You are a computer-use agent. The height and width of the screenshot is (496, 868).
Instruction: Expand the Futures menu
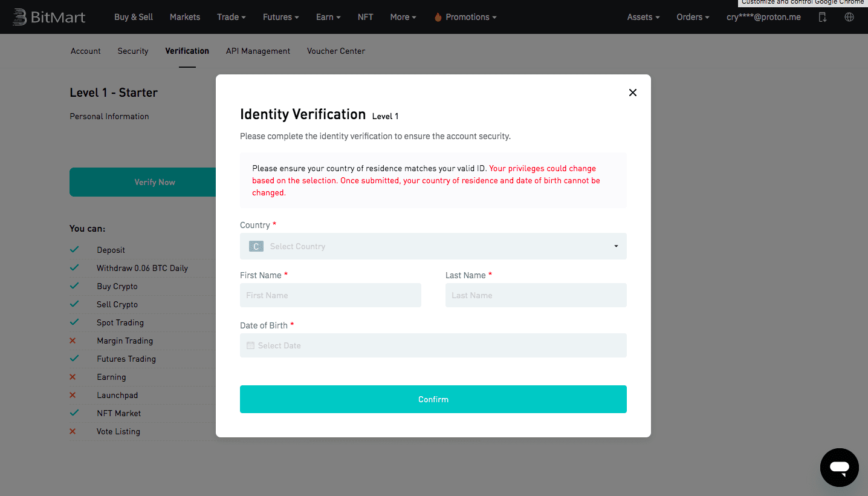pyautogui.click(x=281, y=17)
